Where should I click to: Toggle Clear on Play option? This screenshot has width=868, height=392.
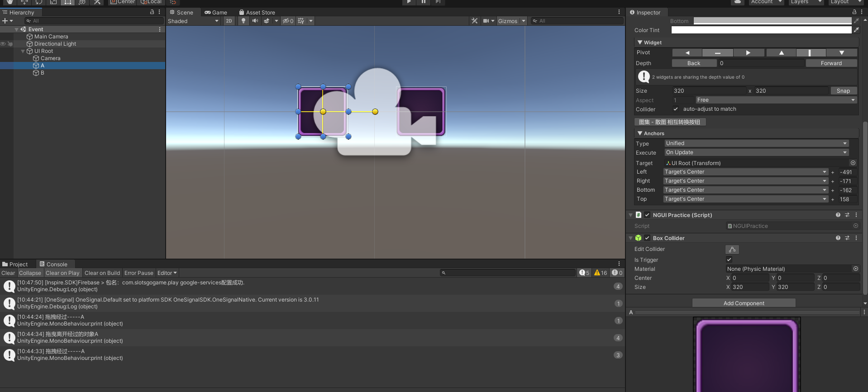point(62,273)
